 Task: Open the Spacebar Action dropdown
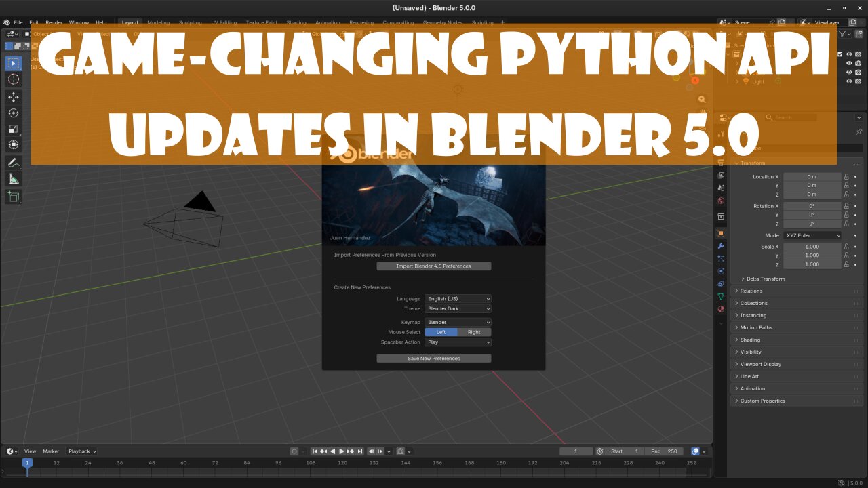458,342
